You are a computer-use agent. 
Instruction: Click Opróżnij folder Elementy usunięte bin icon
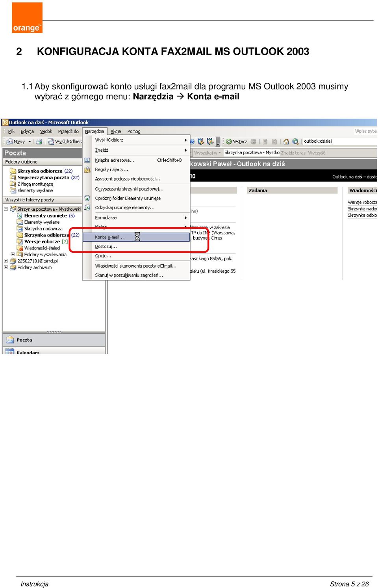87,198
